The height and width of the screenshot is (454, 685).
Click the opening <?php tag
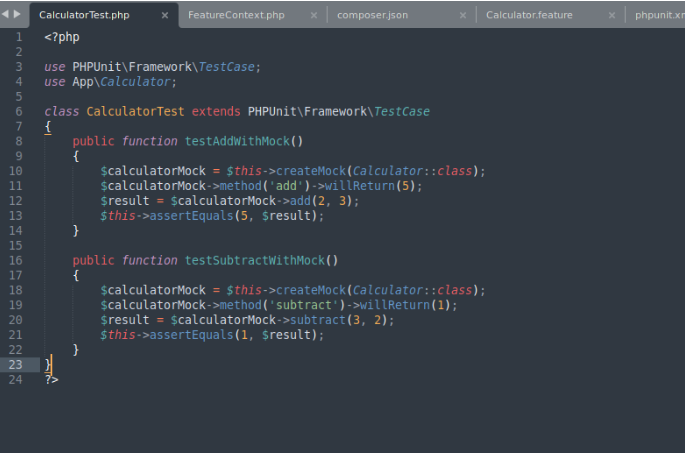(x=61, y=37)
